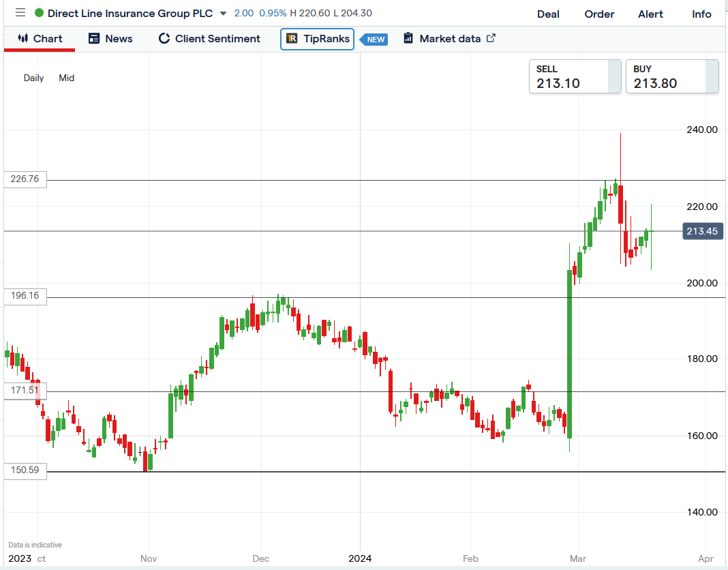
Task: Switch to the News tab
Action: click(110, 39)
